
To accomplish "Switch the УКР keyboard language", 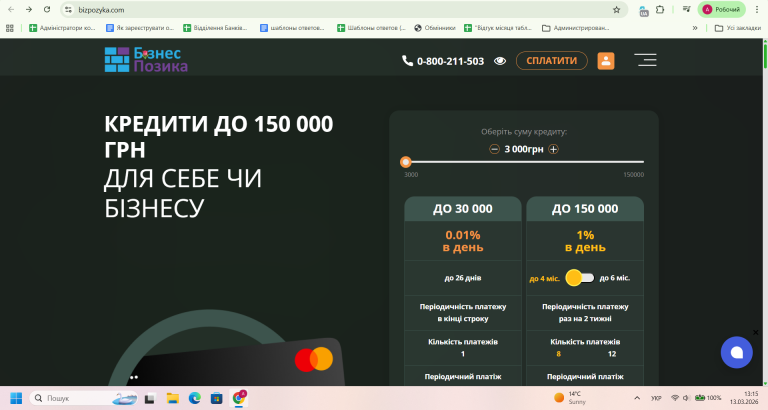I will 656,398.
